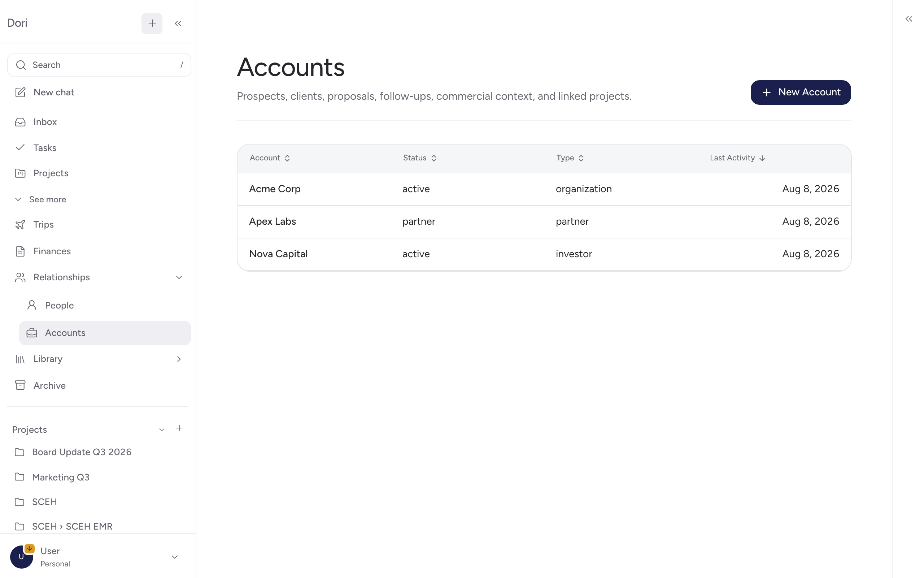The width and height of the screenshot is (924, 578).
Task: Collapse the left sidebar with double chevron
Action: (178, 23)
